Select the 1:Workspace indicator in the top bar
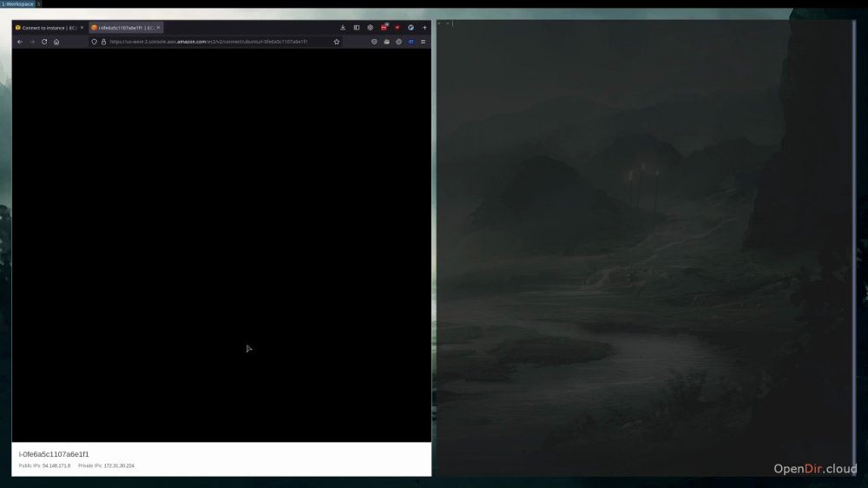The width and height of the screenshot is (868, 488). click(17, 3)
